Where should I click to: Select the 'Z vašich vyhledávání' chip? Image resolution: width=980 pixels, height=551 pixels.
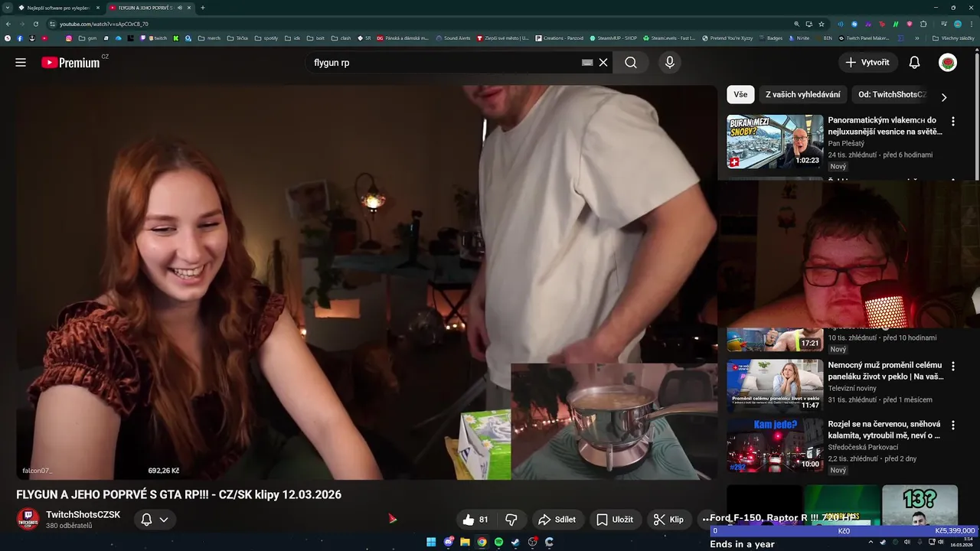(x=803, y=95)
